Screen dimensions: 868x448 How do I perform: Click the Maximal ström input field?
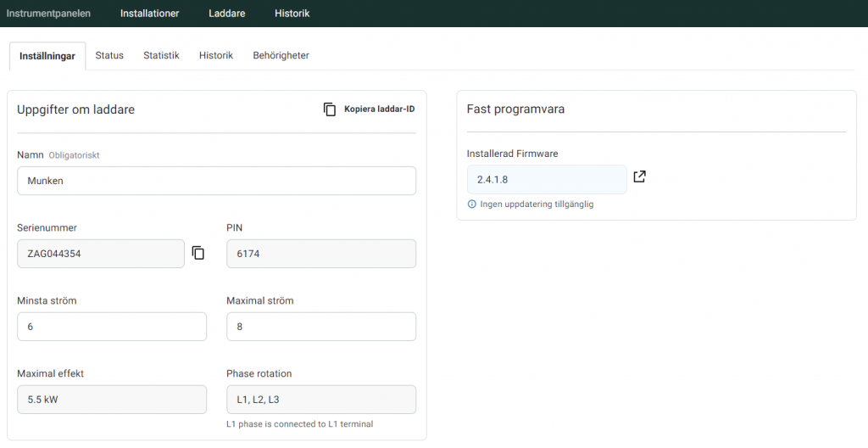tap(321, 327)
